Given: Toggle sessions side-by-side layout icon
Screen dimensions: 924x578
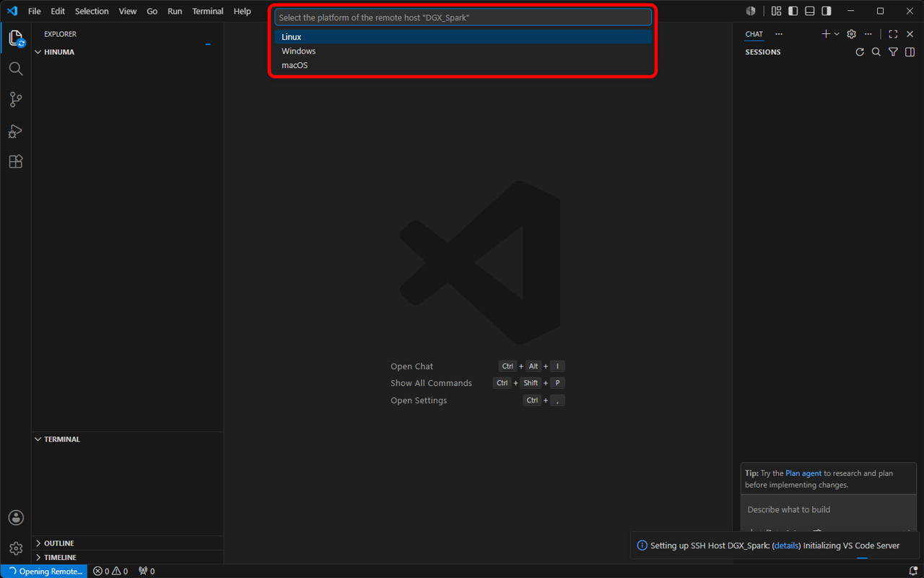Looking at the screenshot, I should [910, 52].
